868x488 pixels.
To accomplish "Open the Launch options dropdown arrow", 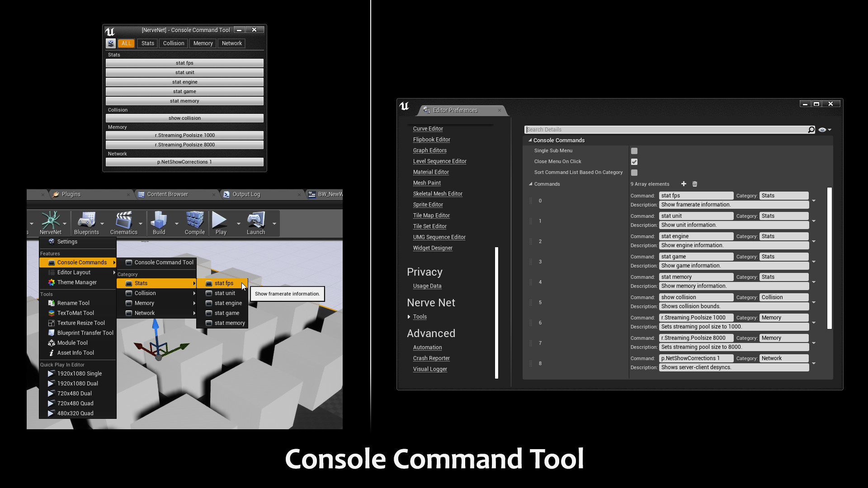I will (x=274, y=223).
